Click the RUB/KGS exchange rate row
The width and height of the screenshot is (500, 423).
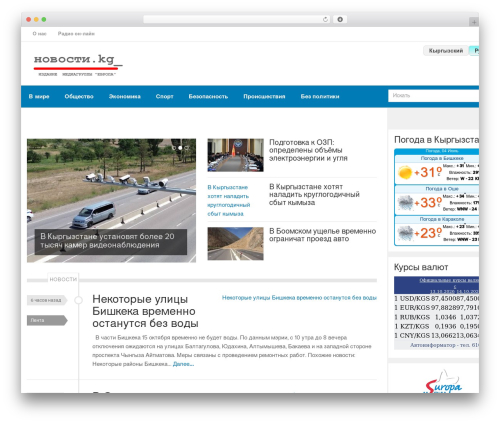click(436, 317)
